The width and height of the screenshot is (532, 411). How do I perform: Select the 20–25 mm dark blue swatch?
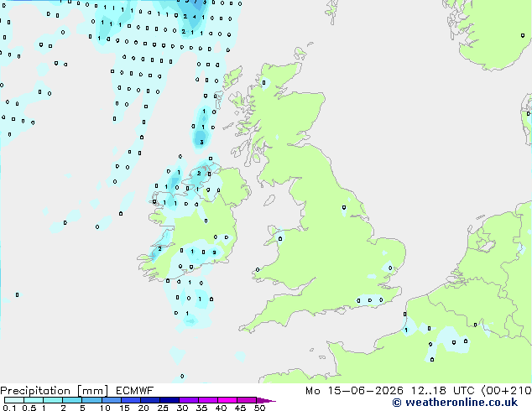(150, 400)
